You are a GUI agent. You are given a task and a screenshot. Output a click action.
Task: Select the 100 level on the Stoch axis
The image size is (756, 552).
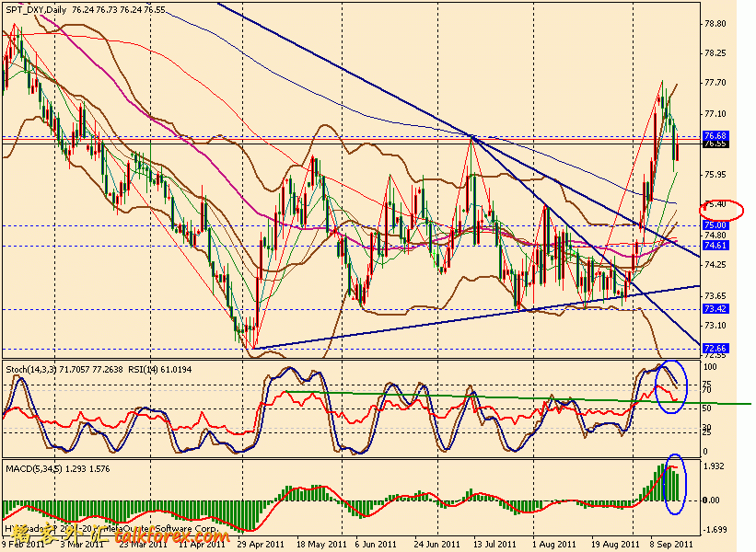coord(711,367)
